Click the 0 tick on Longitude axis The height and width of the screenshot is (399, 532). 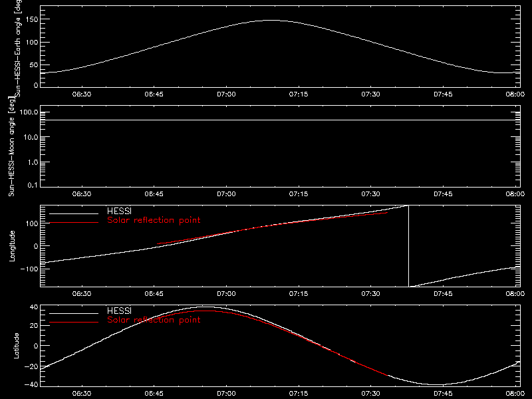[x=36, y=246]
